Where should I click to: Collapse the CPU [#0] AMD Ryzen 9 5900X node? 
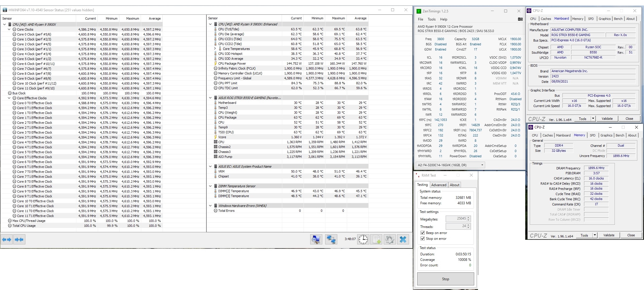[x=4, y=25]
